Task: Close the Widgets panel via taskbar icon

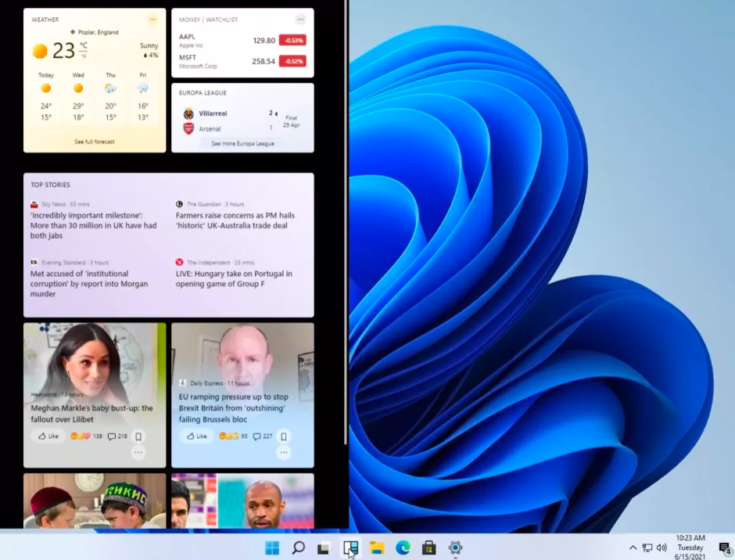Action: click(350, 547)
